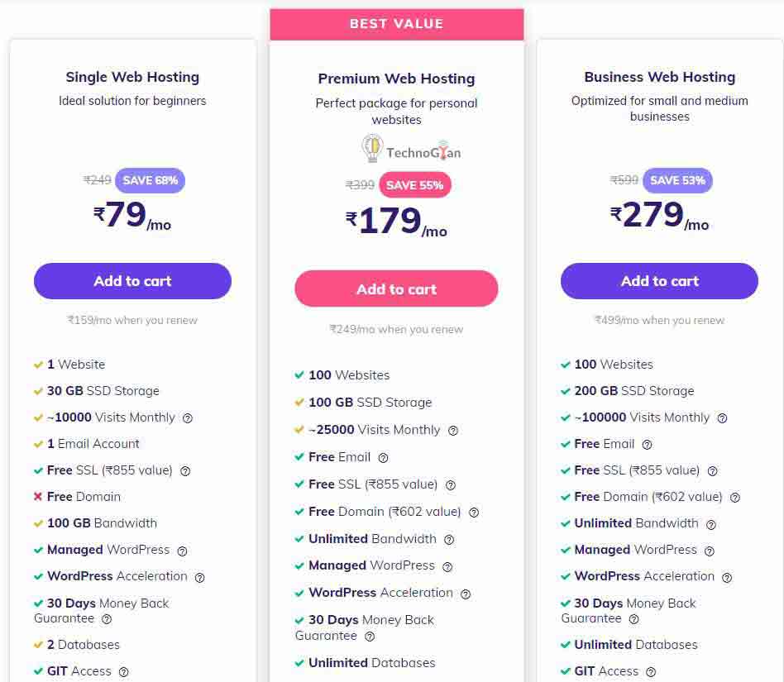Viewport: 784px width, 682px height.
Task: Click help icon beside ~25000 Visits Monthly
Action: pyautogui.click(x=453, y=431)
